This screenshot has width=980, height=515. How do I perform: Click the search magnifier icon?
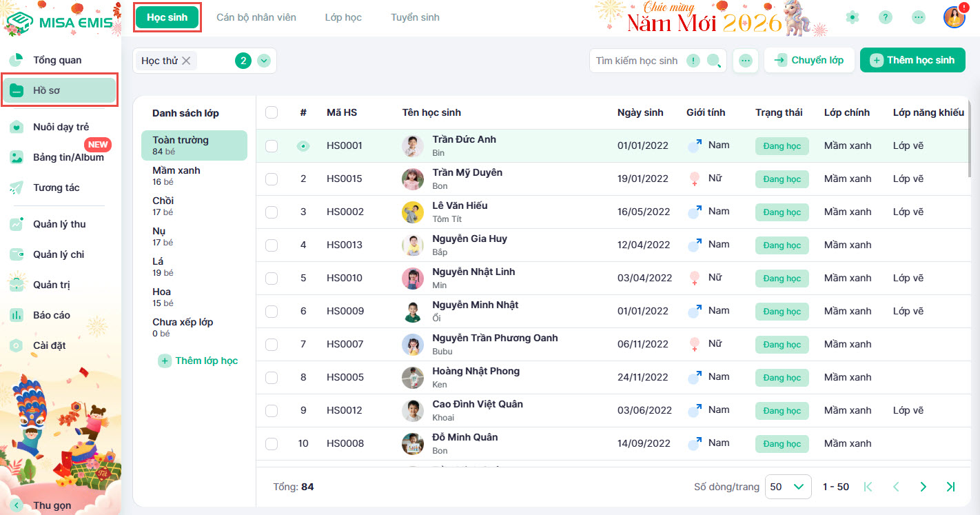pos(714,61)
